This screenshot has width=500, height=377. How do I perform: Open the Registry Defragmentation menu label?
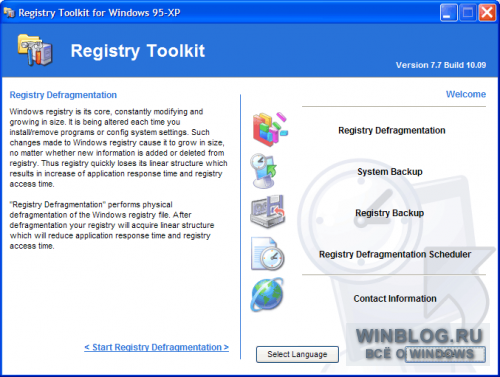[392, 130]
